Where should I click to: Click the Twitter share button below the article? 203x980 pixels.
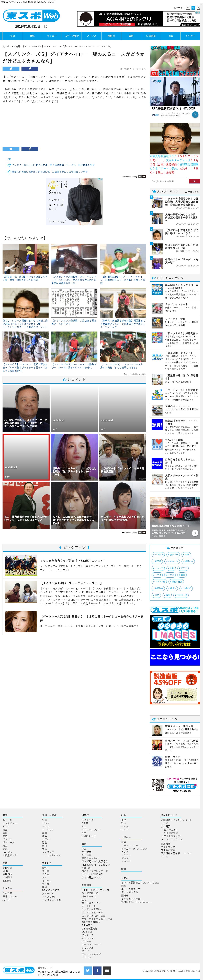click(11, 149)
